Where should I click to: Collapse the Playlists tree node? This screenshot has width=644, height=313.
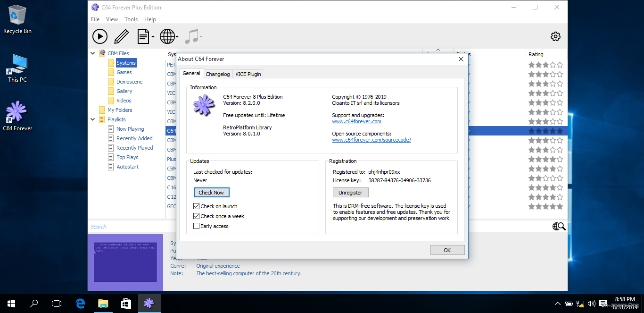[93, 119]
